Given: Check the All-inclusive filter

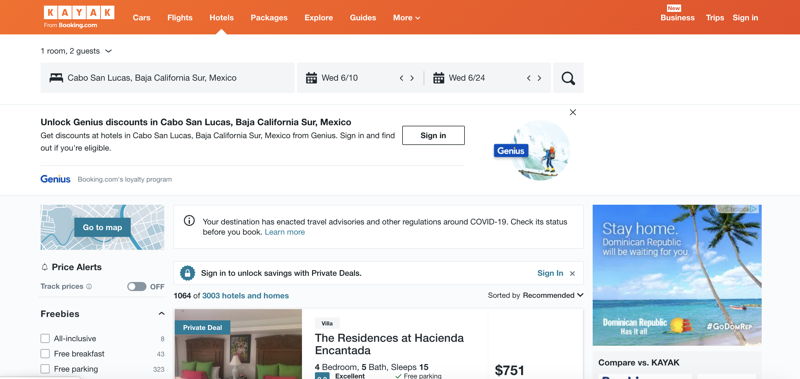Looking at the screenshot, I should coord(45,338).
